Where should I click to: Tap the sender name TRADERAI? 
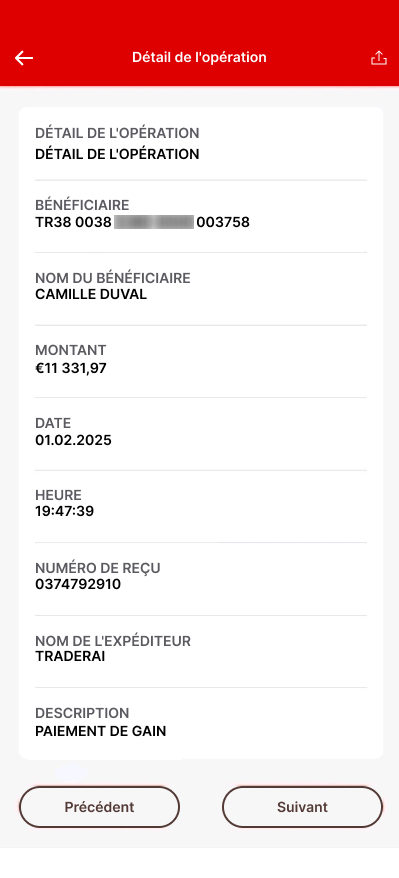point(70,656)
